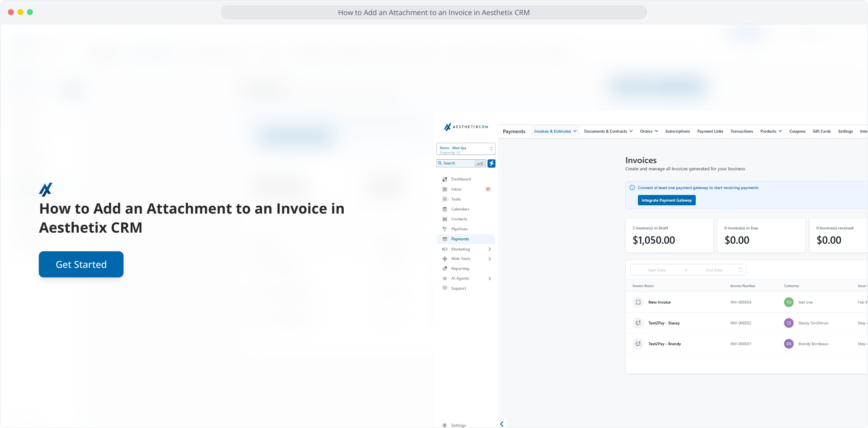Screen dimensions: 868x428
Task: Expand the AI Agents submenu
Action: click(x=489, y=279)
